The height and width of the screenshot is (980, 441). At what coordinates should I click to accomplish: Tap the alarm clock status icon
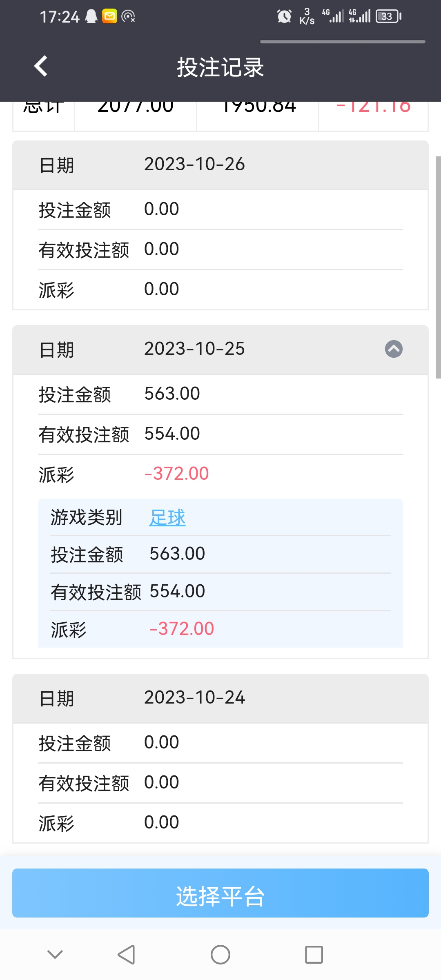click(284, 16)
